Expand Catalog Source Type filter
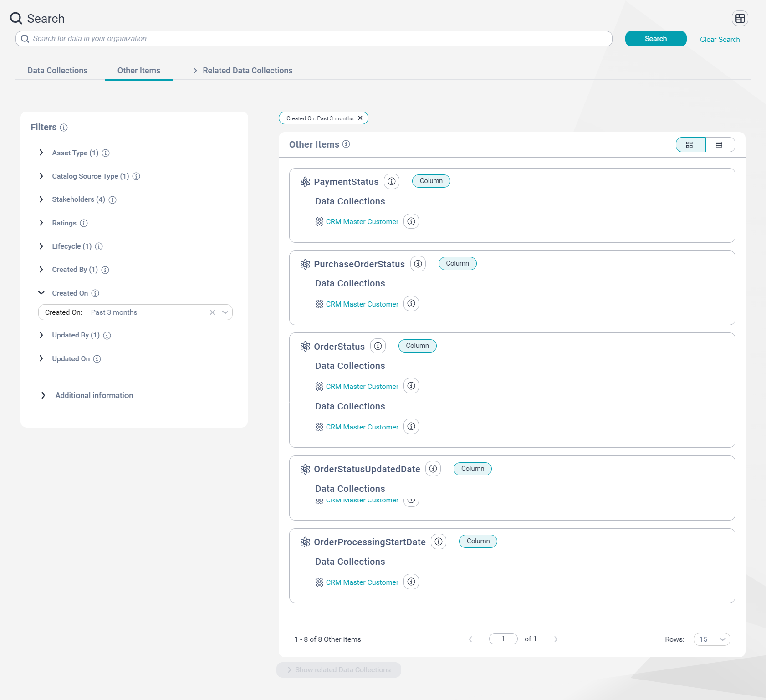The width and height of the screenshot is (766, 700). [41, 176]
